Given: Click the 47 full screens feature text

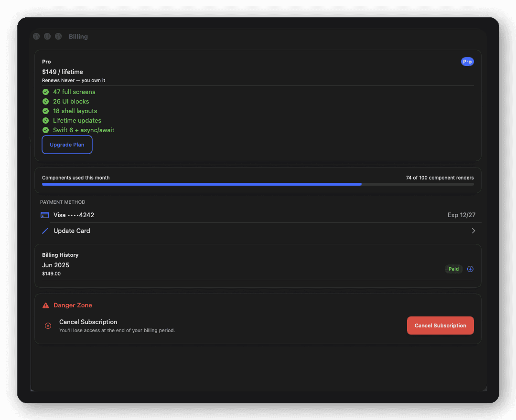Looking at the screenshot, I should (74, 92).
